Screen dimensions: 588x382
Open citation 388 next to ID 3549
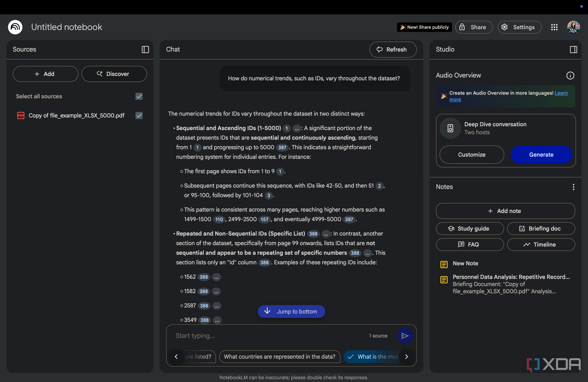[x=205, y=320]
